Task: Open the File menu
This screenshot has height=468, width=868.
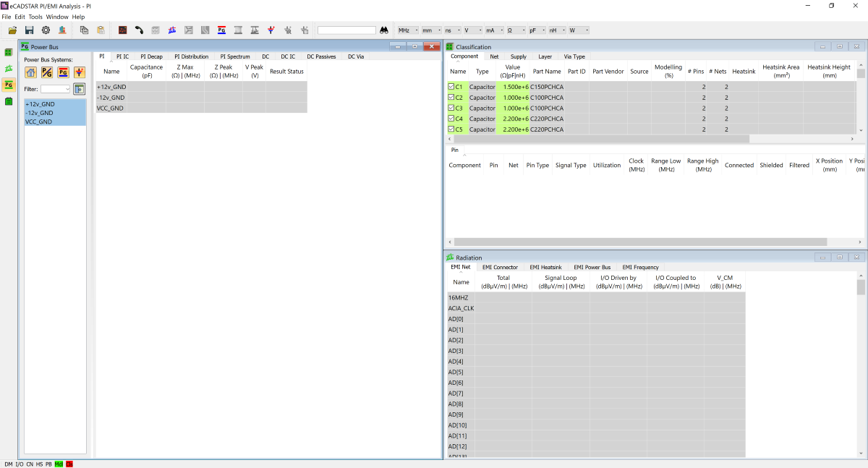Action: pos(7,17)
